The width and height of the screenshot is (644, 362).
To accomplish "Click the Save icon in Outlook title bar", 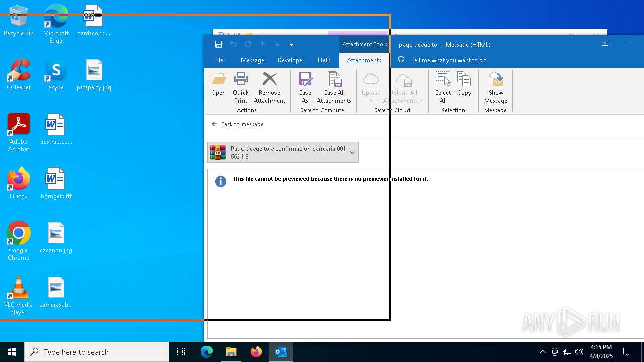I will click(219, 44).
